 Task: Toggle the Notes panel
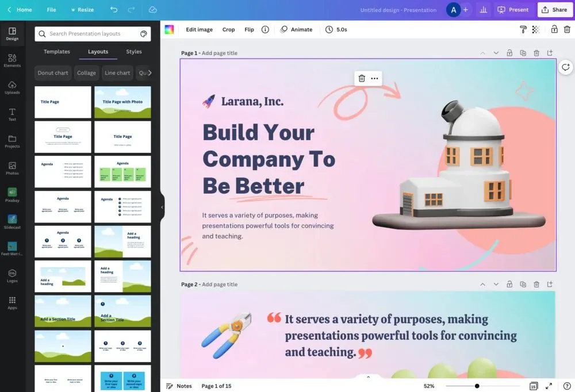point(179,386)
